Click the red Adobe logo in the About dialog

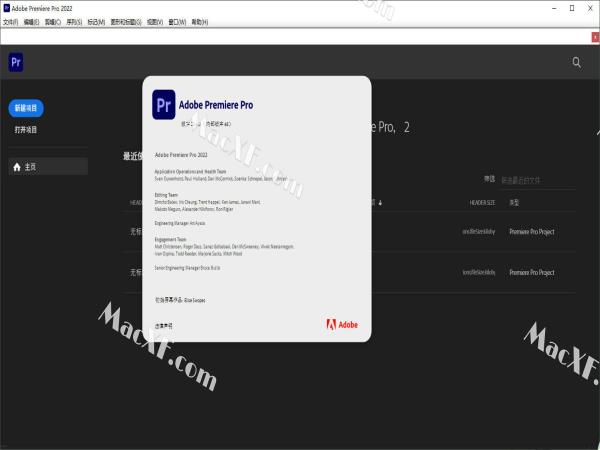[343, 324]
